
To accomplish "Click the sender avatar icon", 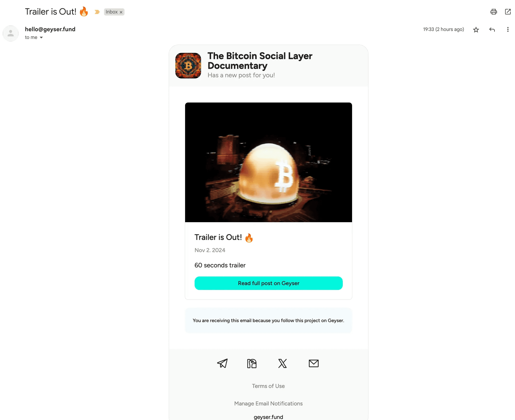I will point(11,33).
